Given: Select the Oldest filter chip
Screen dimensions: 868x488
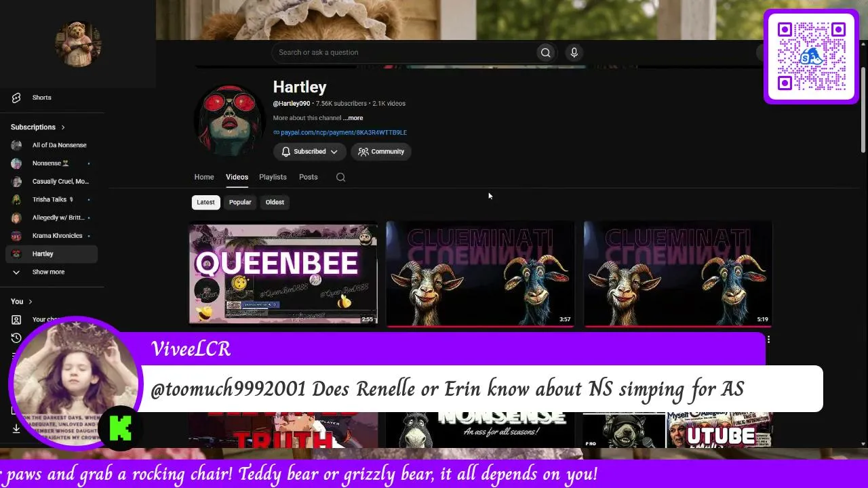Looking at the screenshot, I should coord(275,202).
